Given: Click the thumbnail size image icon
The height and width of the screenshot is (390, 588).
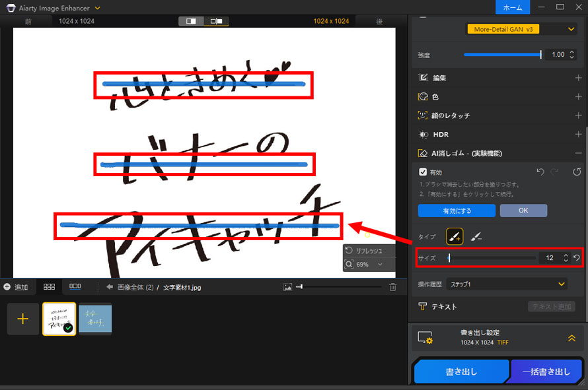Looking at the screenshot, I should point(287,287).
